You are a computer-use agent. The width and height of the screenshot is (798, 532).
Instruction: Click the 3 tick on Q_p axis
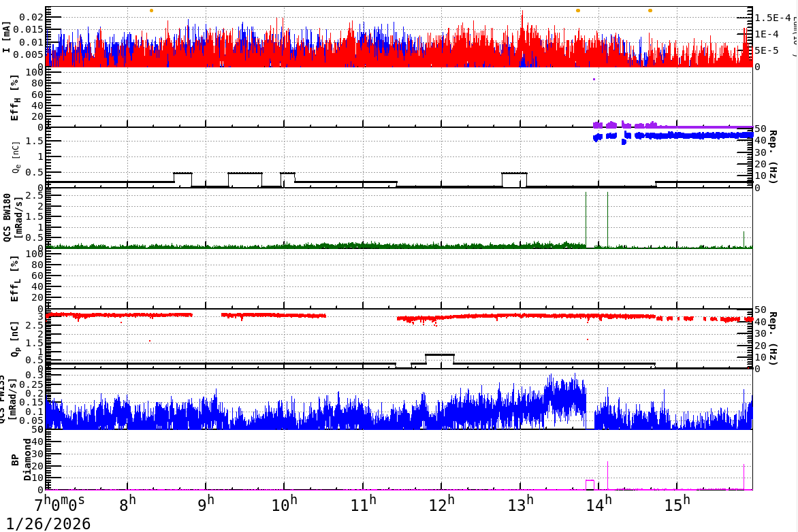pos(40,316)
